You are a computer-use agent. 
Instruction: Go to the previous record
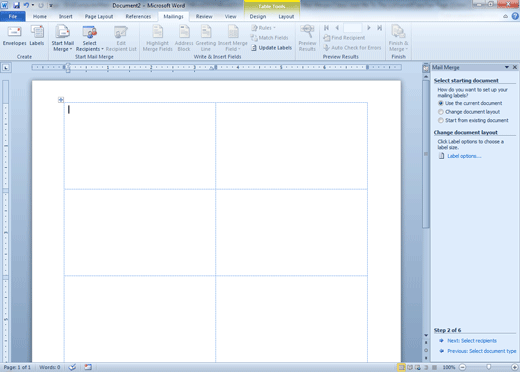click(x=337, y=28)
